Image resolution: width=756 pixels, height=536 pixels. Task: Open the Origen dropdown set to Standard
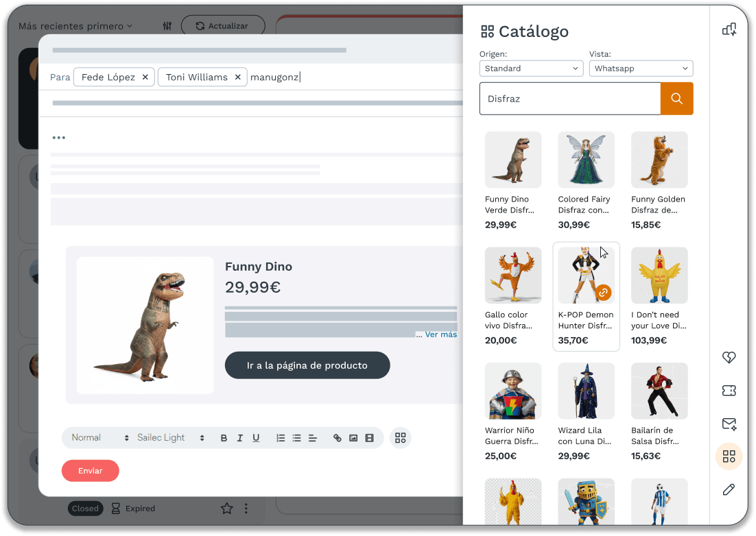point(531,69)
